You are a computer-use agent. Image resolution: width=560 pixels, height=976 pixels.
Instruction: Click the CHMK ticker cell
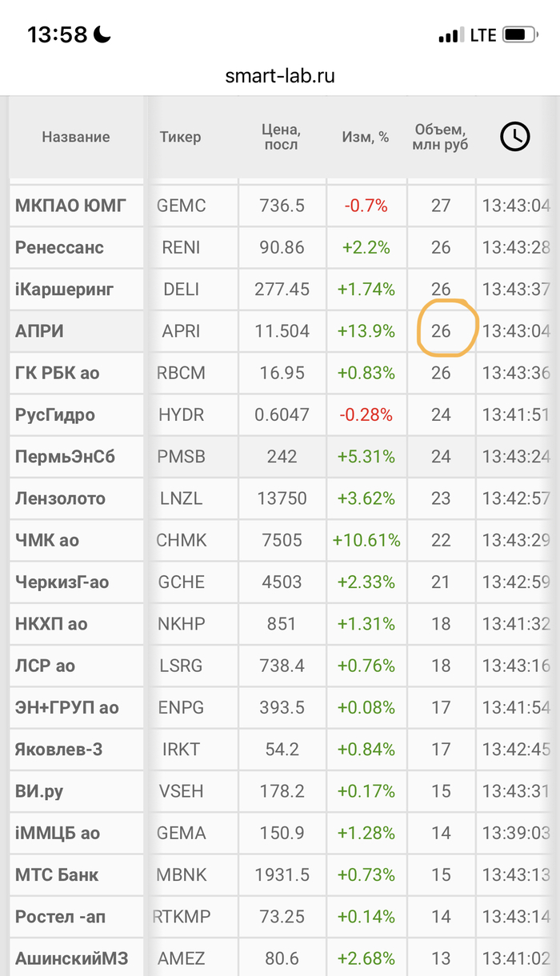tap(182, 541)
